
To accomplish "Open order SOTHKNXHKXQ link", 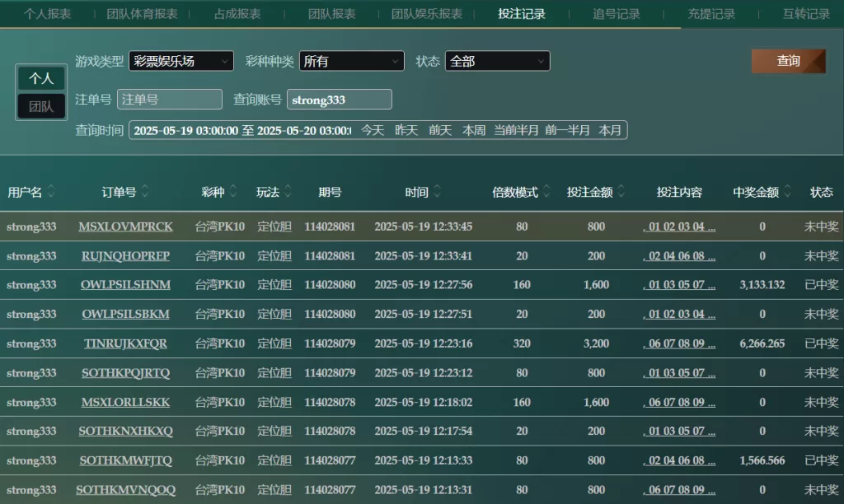I will coord(125,431).
